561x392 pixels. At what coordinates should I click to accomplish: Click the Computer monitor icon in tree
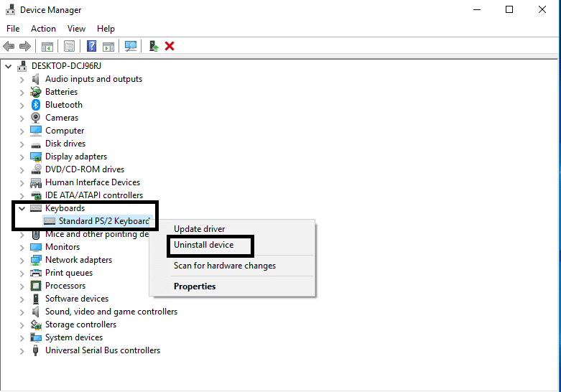pyautogui.click(x=36, y=131)
